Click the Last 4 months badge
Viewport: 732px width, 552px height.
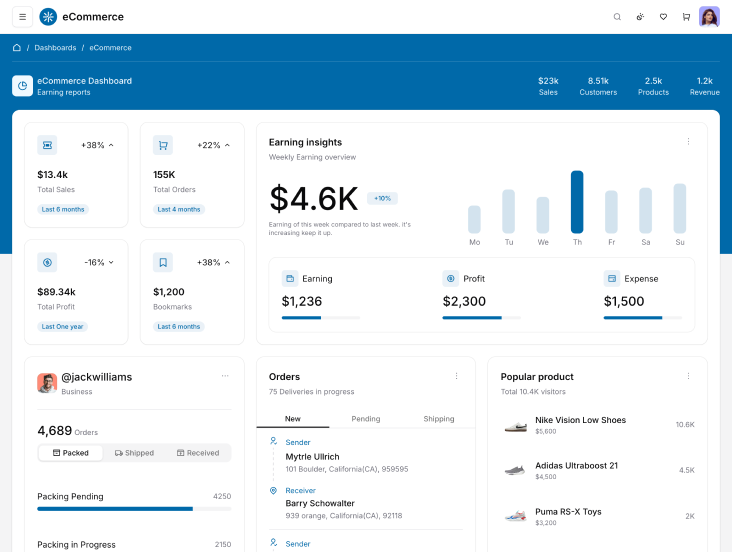(179, 209)
